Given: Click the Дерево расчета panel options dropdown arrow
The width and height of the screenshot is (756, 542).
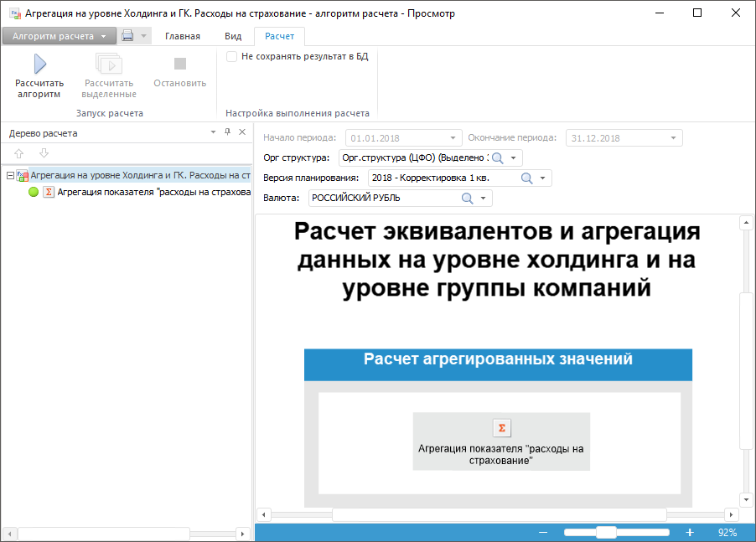Looking at the screenshot, I should tap(211, 132).
